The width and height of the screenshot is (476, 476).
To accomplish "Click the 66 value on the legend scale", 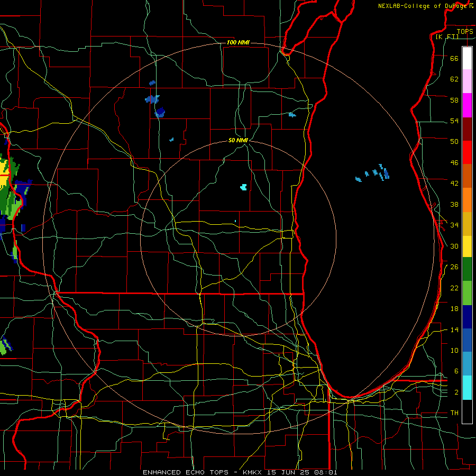I will [x=454, y=58].
